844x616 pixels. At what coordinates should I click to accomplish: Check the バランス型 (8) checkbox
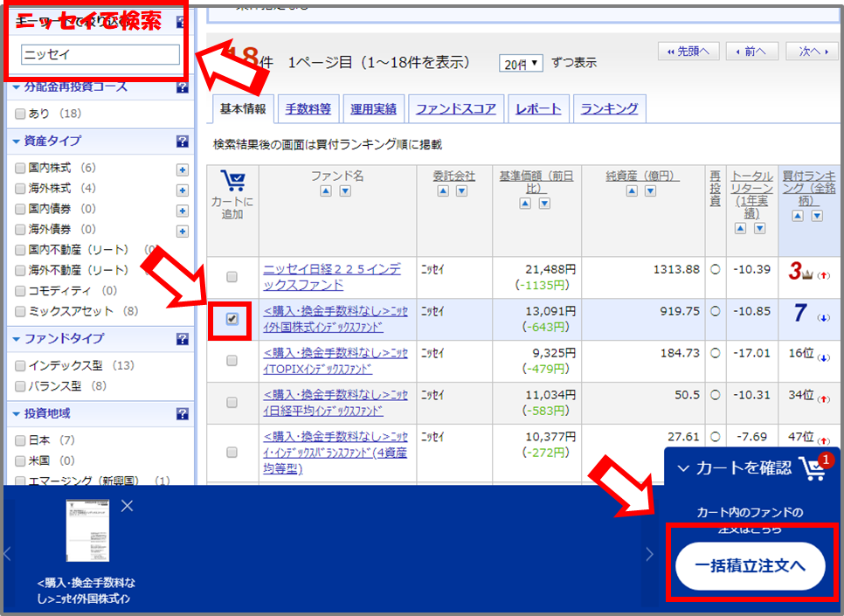pyautogui.click(x=20, y=386)
